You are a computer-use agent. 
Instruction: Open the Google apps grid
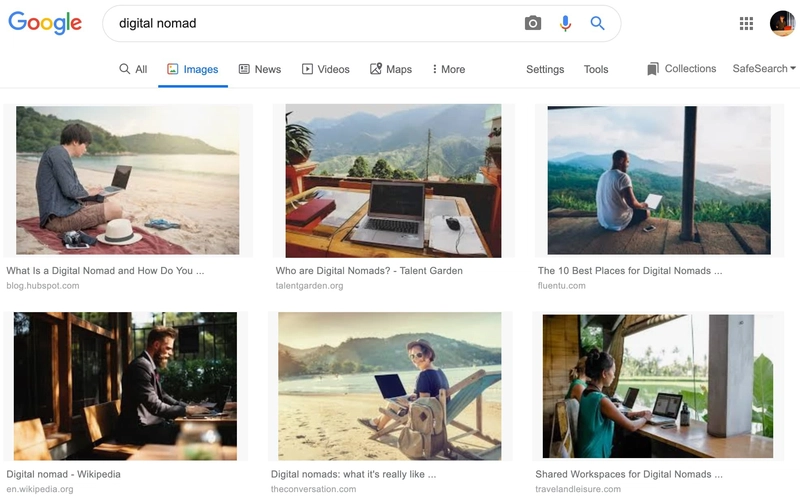tap(746, 23)
